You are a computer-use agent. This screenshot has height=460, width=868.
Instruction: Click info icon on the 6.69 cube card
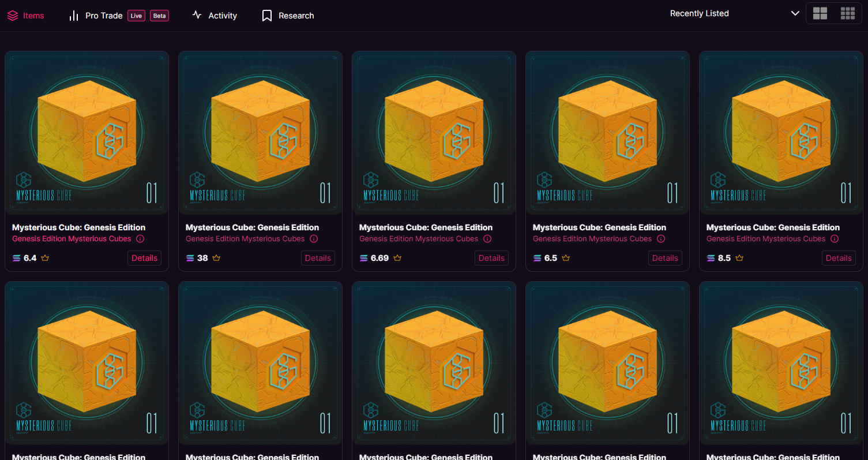click(x=487, y=239)
